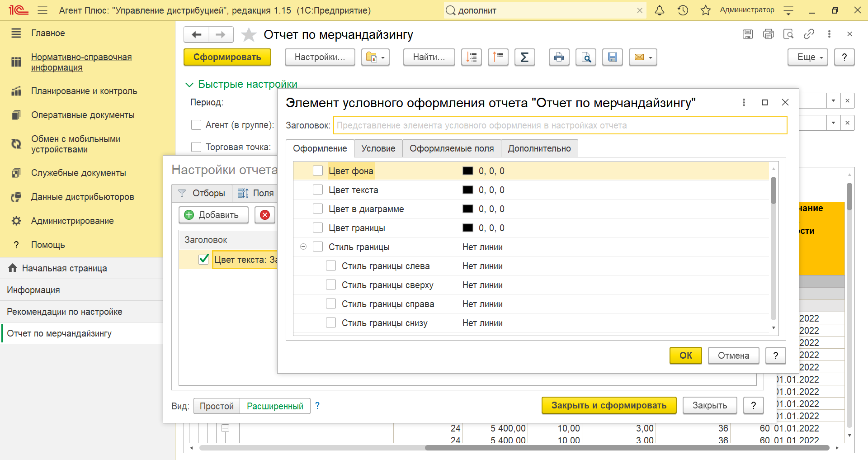Enable Цвет текста checkbox
The width and height of the screenshot is (868, 460).
pos(318,190)
